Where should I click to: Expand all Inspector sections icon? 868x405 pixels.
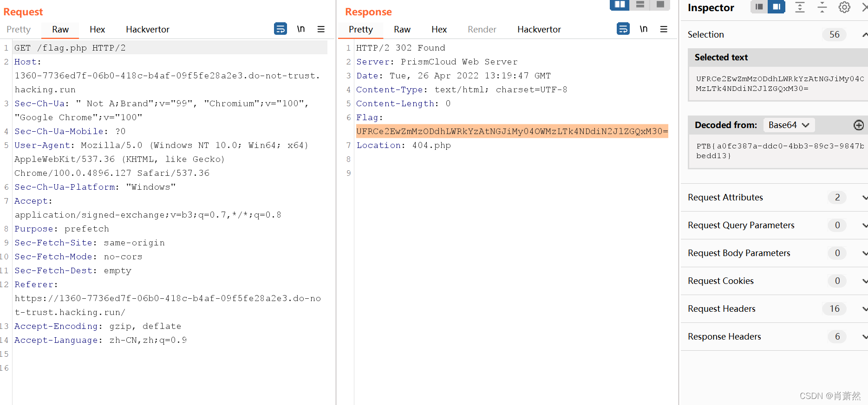click(x=800, y=7)
